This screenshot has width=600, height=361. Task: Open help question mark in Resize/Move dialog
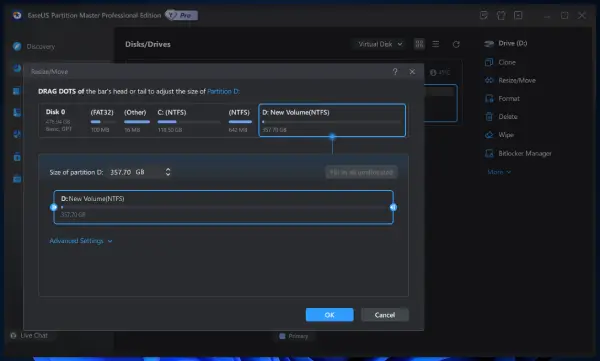[395, 72]
